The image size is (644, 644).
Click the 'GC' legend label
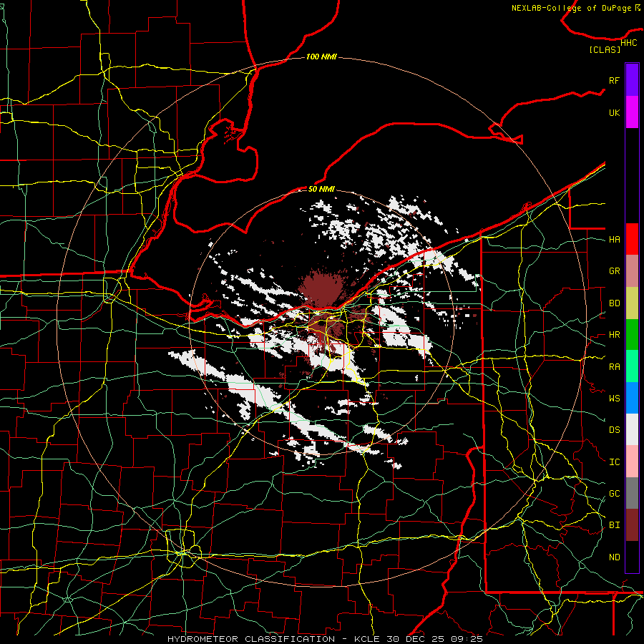coord(615,494)
